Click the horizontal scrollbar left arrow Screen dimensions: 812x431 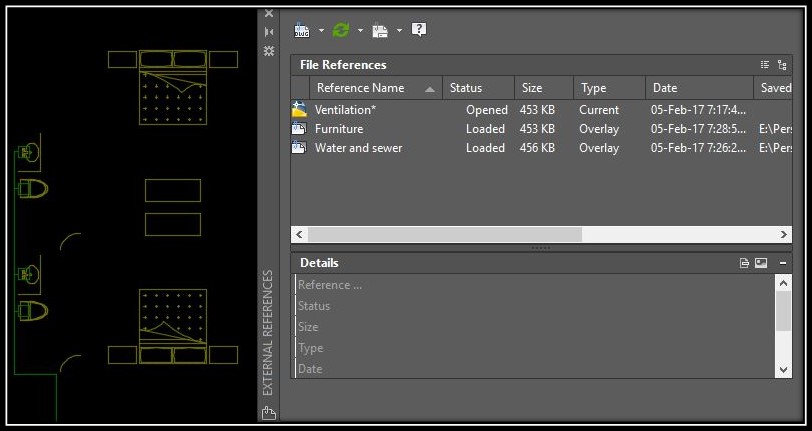click(299, 234)
